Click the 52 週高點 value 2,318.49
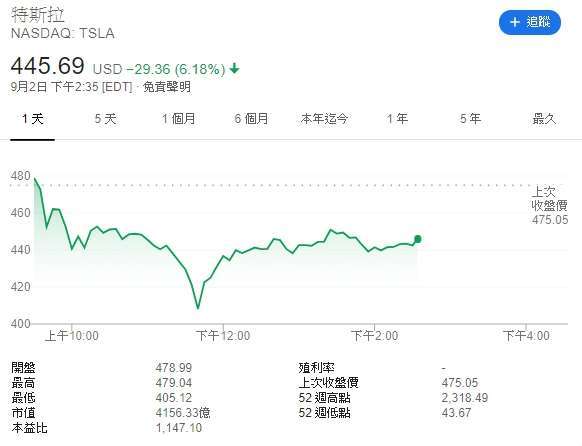 point(465,398)
